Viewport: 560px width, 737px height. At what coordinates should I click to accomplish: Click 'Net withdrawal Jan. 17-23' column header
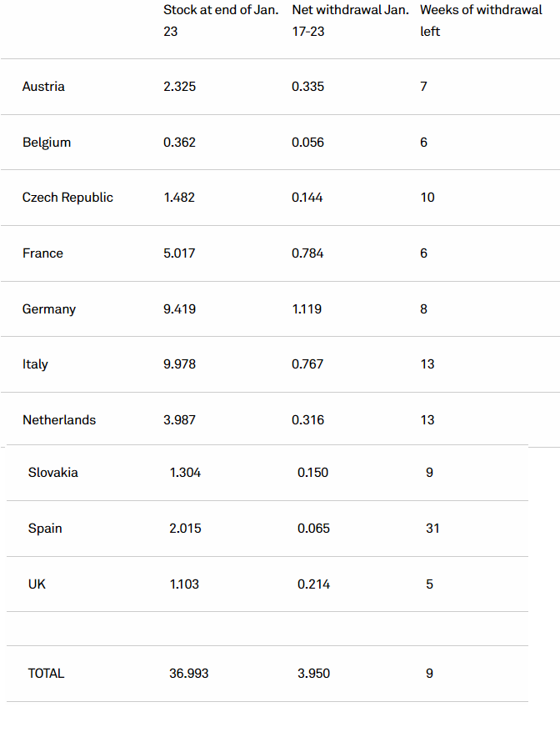pos(351,21)
